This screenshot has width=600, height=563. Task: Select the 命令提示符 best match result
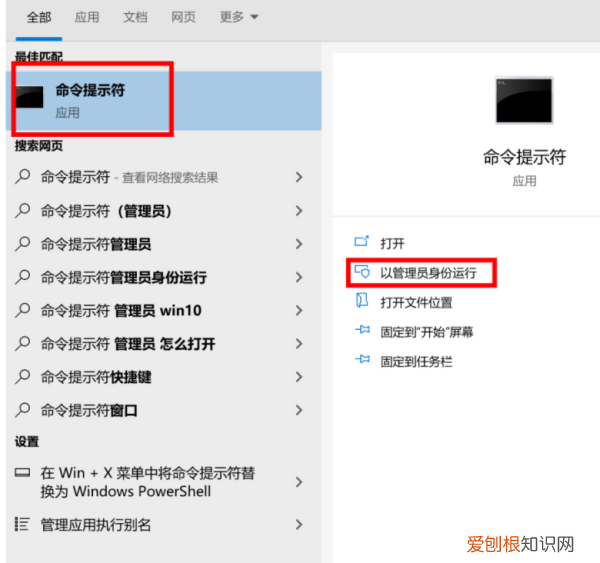point(164,101)
